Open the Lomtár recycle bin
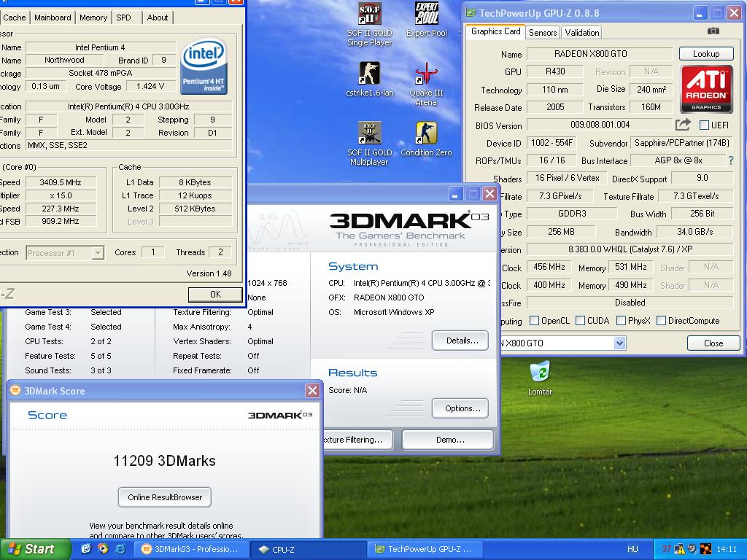This screenshot has width=747, height=560. pos(540,378)
